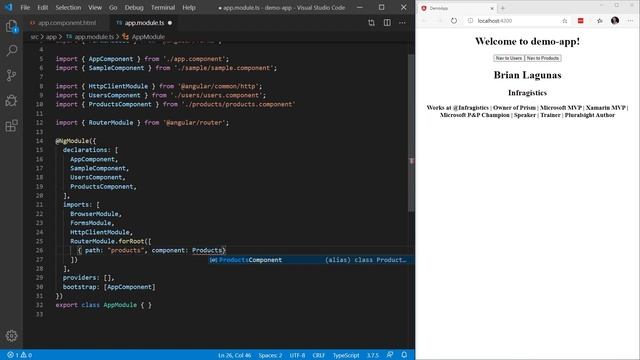The height and width of the screenshot is (360, 640).
Task: Click the red extension icon in browser toolbar
Action: pos(580,21)
